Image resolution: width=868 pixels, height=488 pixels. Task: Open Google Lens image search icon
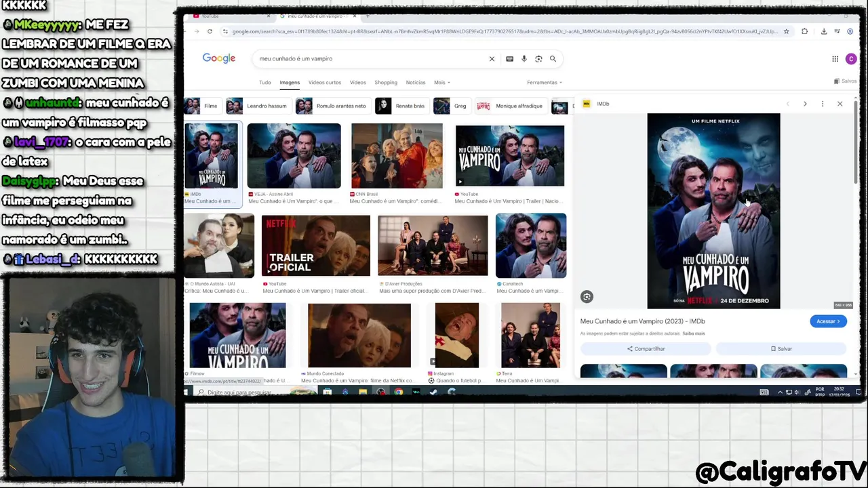(x=538, y=59)
